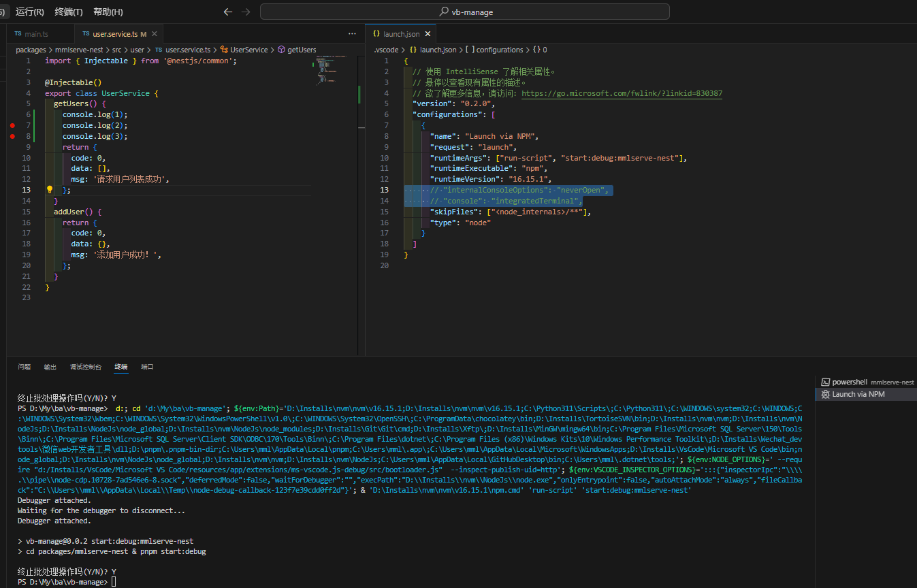Open the 终端(T) menu
Image resolution: width=917 pixels, height=588 pixels.
[69, 12]
